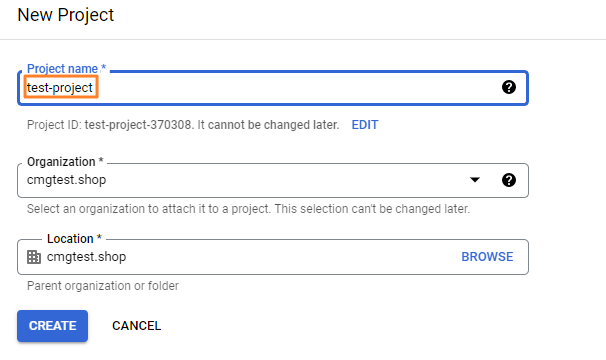The width and height of the screenshot is (606, 360).
Task: Focus the Project name input's empty area
Action: 298,88
